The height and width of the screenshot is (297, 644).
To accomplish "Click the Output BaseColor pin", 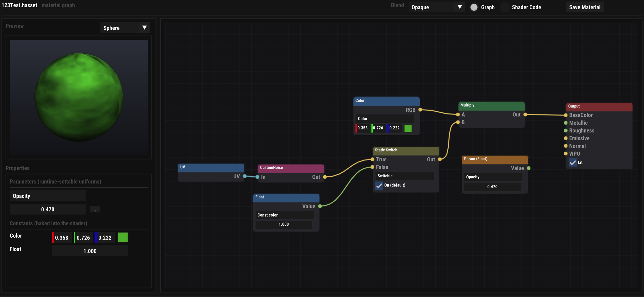I will pos(566,115).
